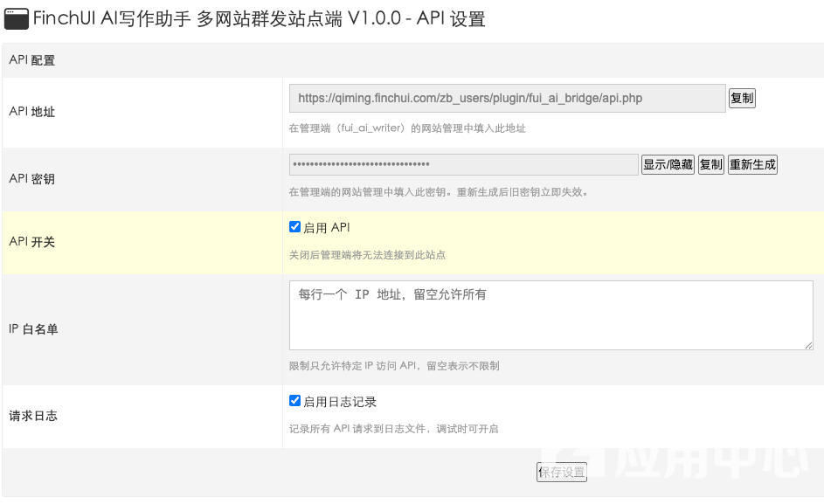This screenshot has width=824, height=504.
Task: Click inside the IP 白名单 textarea
Action: [x=550, y=315]
